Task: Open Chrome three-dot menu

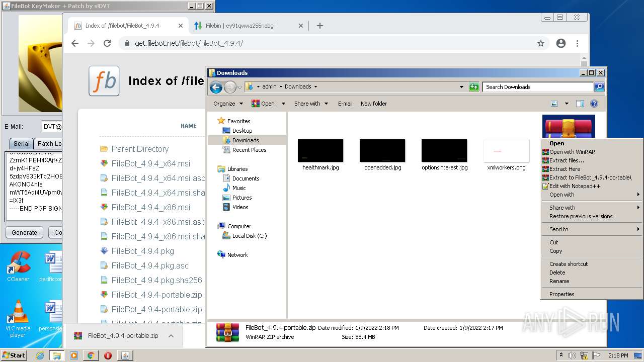Action: point(578,43)
